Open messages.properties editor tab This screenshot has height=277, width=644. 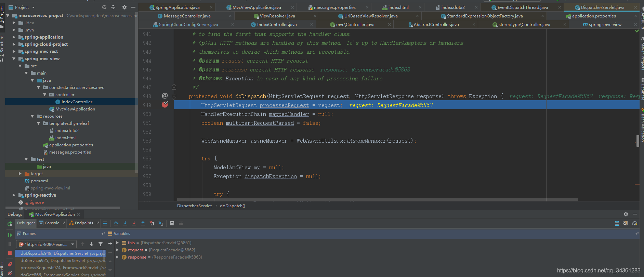click(x=334, y=8)
